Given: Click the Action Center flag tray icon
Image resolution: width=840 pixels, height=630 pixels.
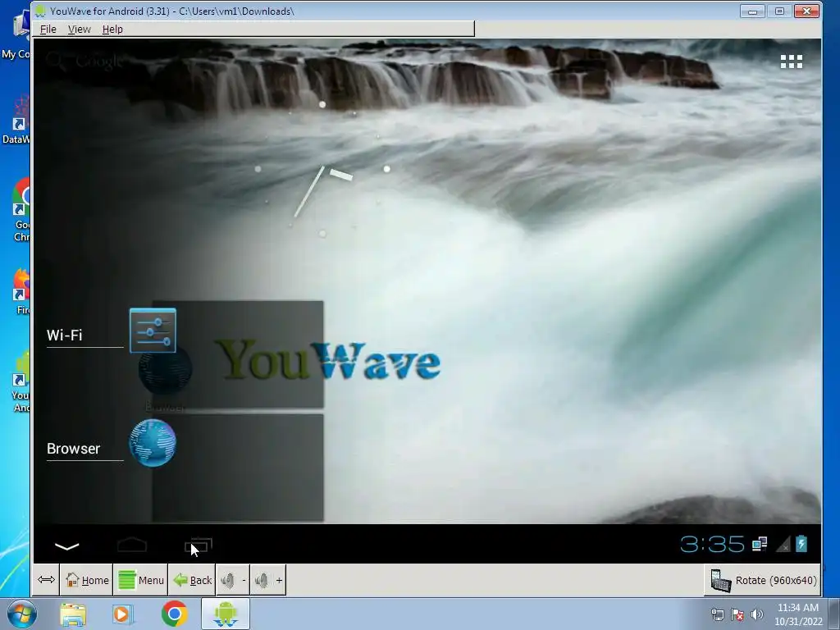Looking at the screenshot, I should click(737, 614).
